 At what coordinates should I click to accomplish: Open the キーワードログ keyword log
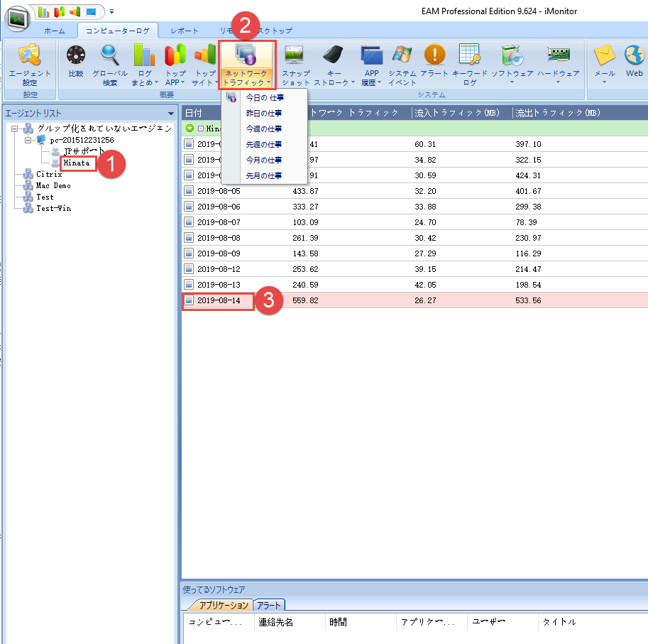pos(469,65)
